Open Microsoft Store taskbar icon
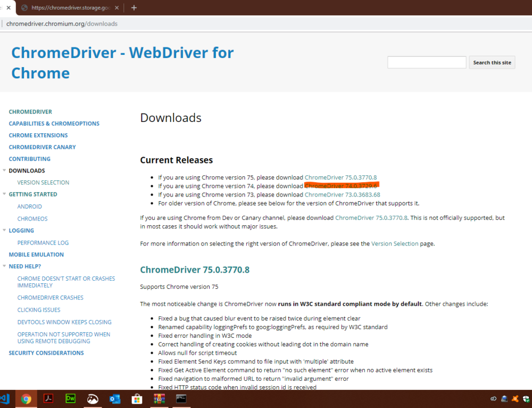The width and height of the screenshot is (532, 408). click(x=137, y=399)
